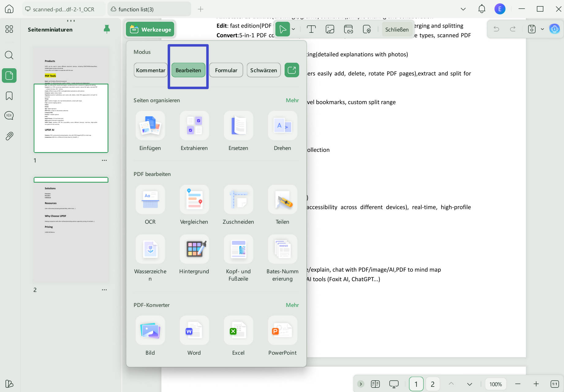Open the dashboard grid icon in sidebar
Image resolution: width=564 pixels, height=392 pixels.
pyautogui.click(x=9, y=29)
